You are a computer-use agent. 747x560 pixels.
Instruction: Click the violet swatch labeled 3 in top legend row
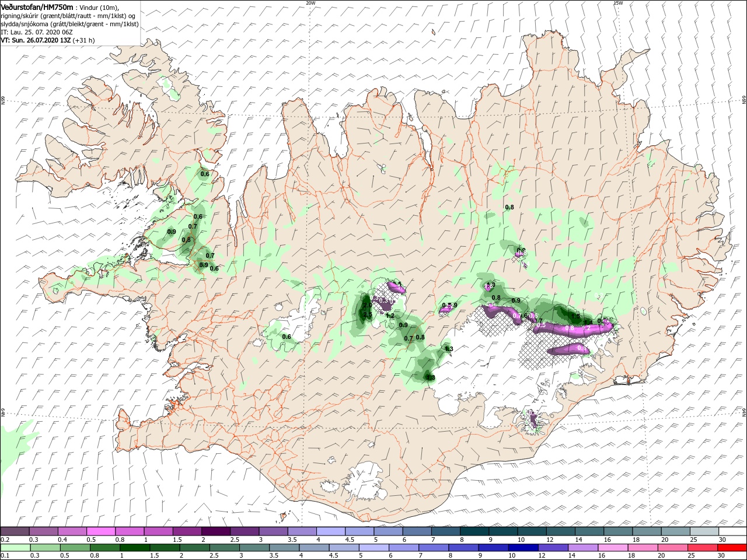click(x=273, y=531)
